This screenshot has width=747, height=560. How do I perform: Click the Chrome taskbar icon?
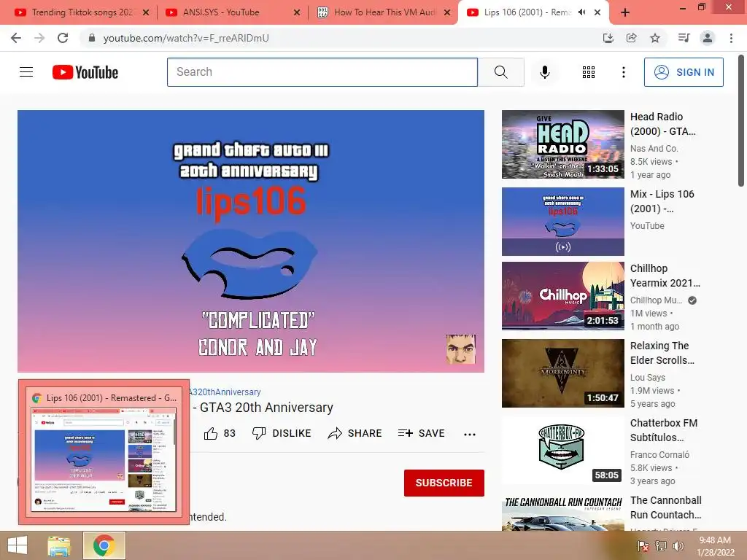[104, 545]
